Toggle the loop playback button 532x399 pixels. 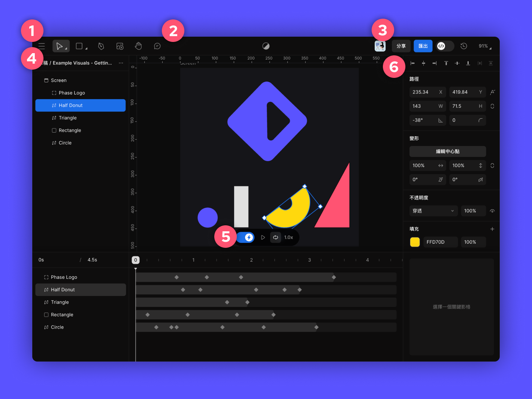pyautogui.click(x=275, y=237)
